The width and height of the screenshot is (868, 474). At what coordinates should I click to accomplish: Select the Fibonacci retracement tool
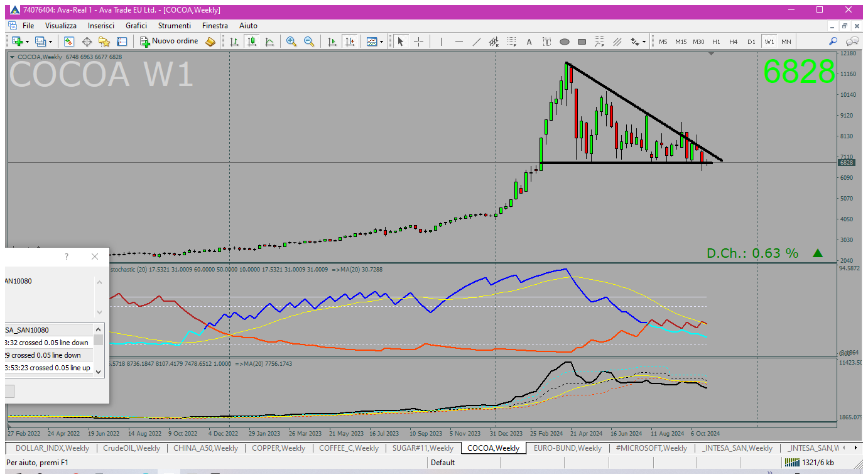coord(512,41)
